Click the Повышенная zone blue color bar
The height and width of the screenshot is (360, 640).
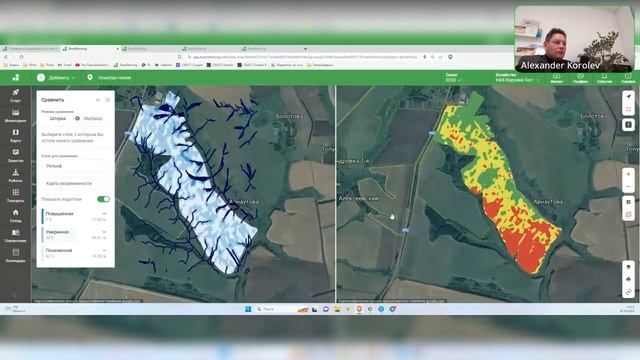[42, 216]
